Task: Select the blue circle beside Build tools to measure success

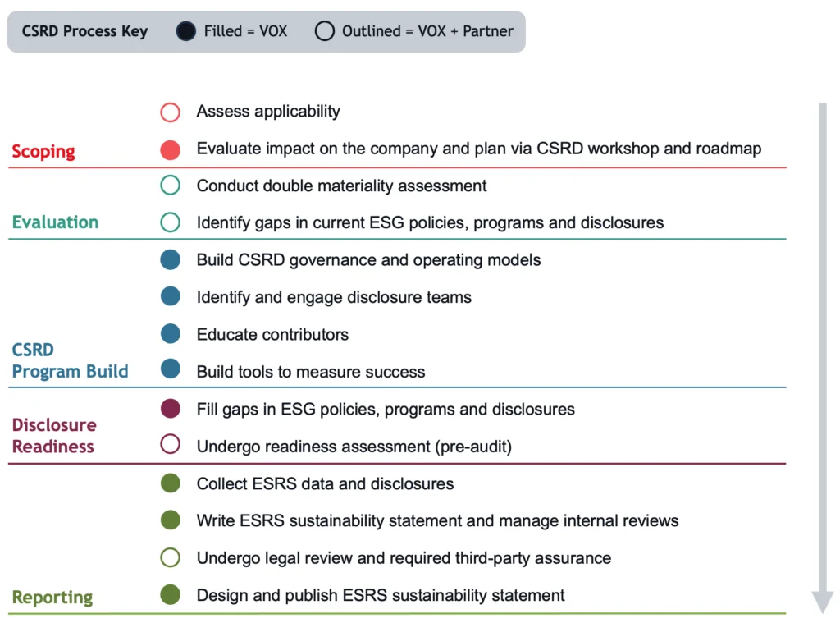Action: [x=170, y=370]
